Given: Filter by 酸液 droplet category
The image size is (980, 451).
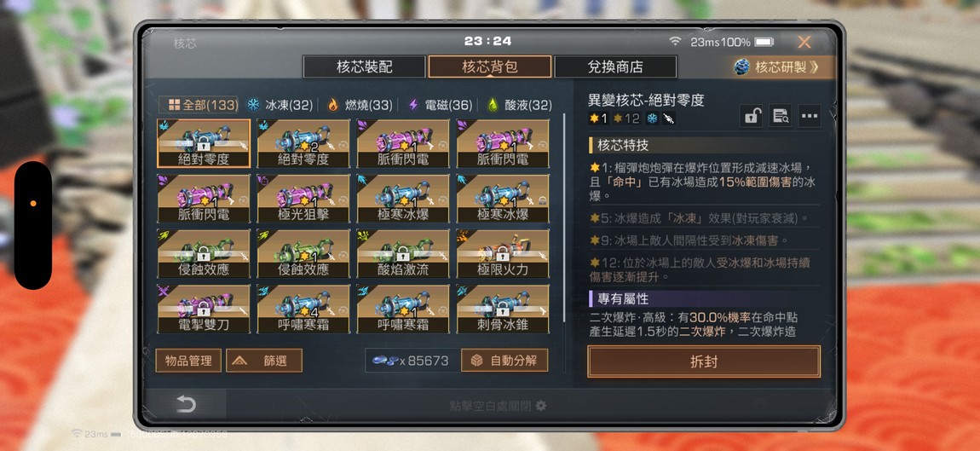Looking at the screenshot, I should coord(519,105).
